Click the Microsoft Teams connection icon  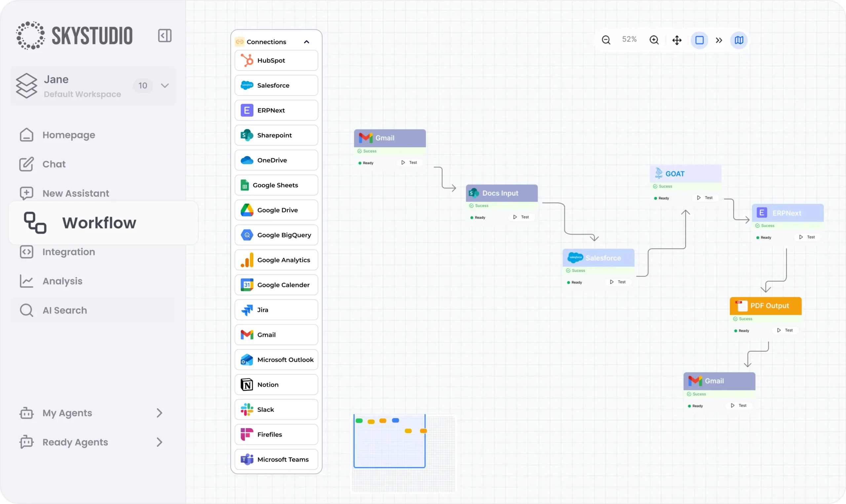click(247, 459)
